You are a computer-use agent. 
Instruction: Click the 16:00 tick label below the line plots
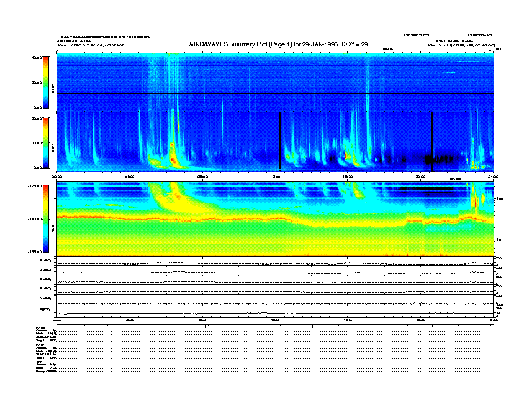[x=348, y=320]
